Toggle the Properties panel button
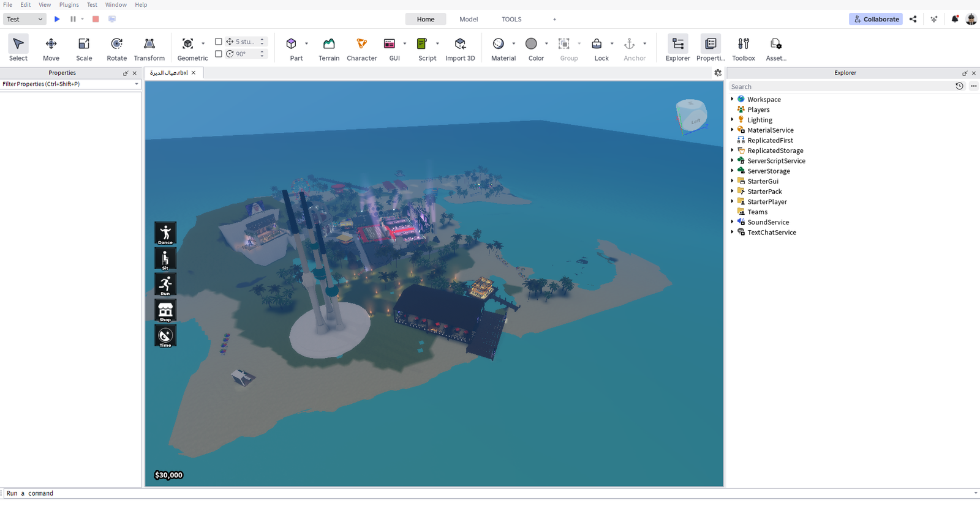The height and width of the screenshot is (514, 980). click(x=710, y=48)
